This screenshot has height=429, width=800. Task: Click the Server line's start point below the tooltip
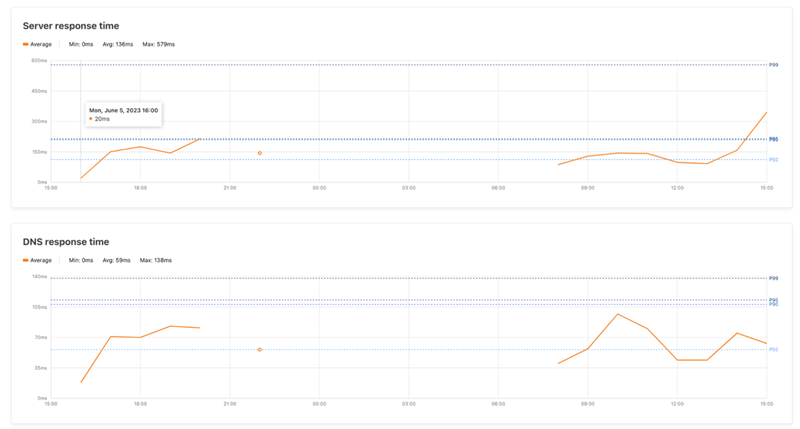[x=81, y=178]
